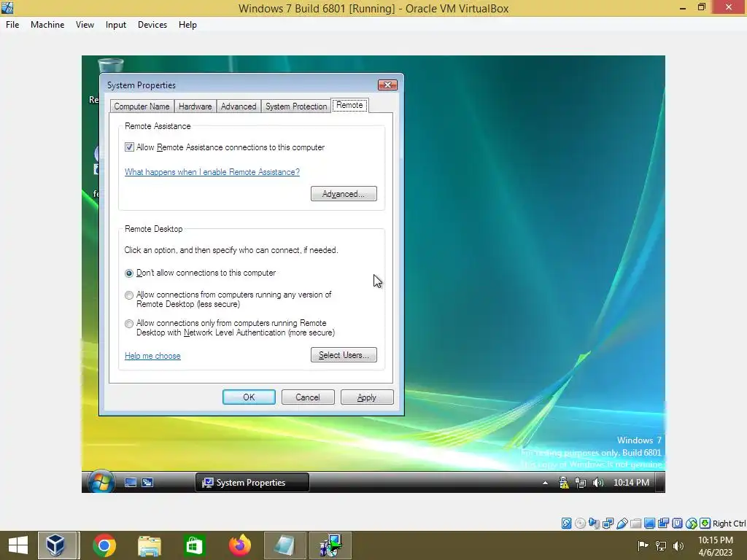
Task: Click host network tray icon
Action: point(661,545)
